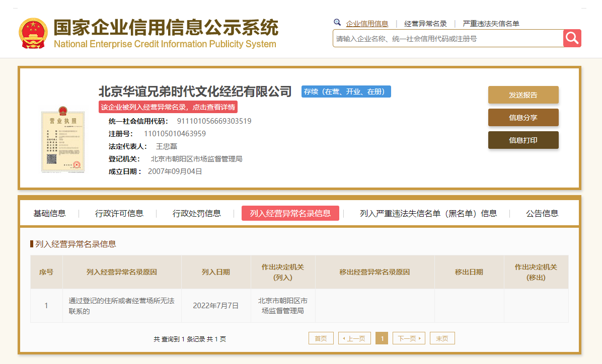602x364 pixels.
Task: Click the establishment date 2007年09月04日
Action: (x=175, y=171)
